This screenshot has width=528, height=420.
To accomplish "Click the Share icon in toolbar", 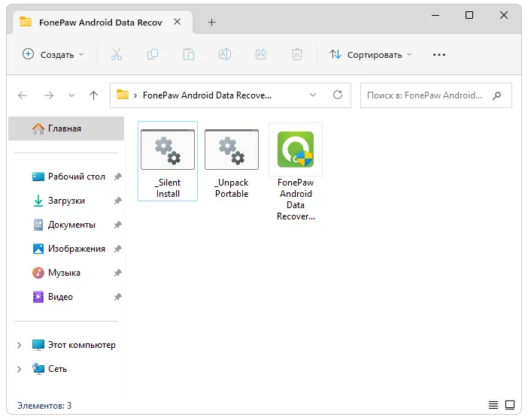I will coord(261,54).
